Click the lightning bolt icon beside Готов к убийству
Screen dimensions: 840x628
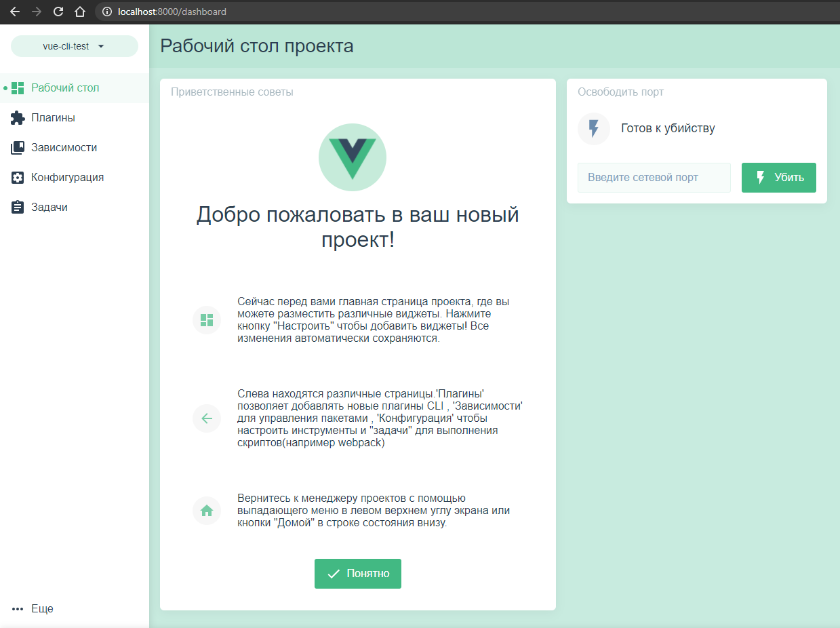point(594,129)
